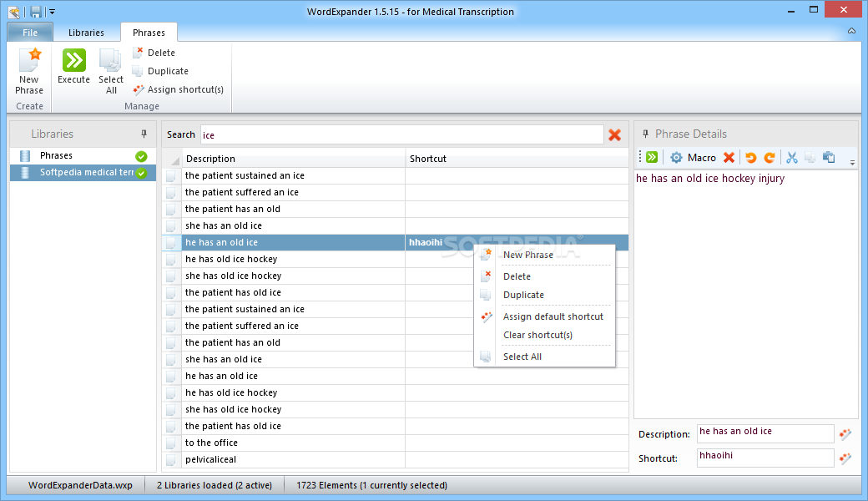Click Assign shortcut(s) in the ribbon
Image resolution: width=868 pixels, height=501 pixels.
179,89
